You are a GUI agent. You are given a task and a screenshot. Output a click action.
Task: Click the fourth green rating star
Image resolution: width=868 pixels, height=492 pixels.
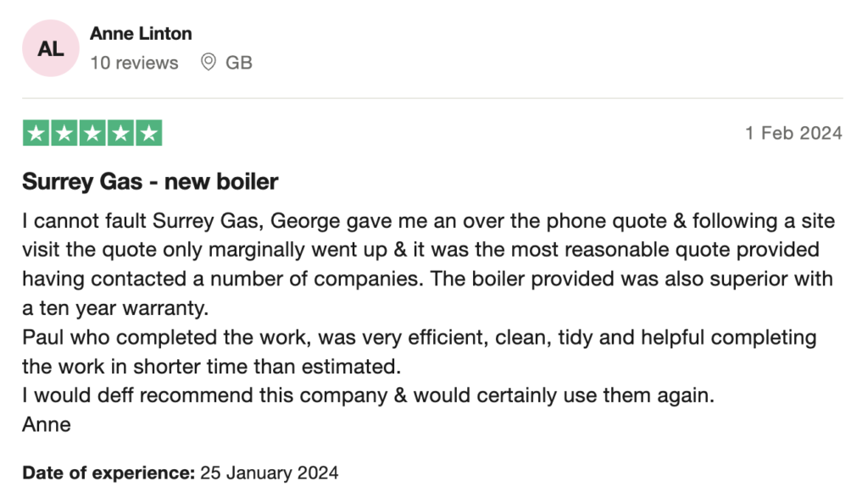pos(120,133)
